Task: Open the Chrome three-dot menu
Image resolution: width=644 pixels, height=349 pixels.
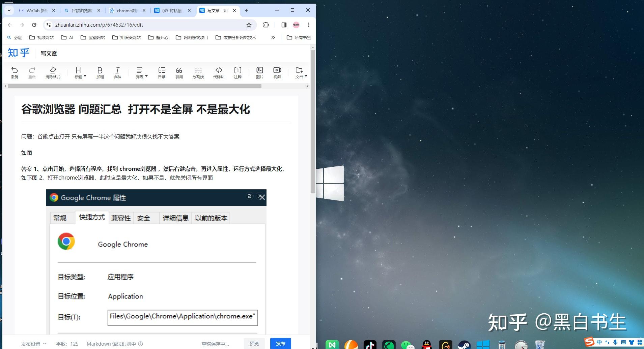Action: 308,25
